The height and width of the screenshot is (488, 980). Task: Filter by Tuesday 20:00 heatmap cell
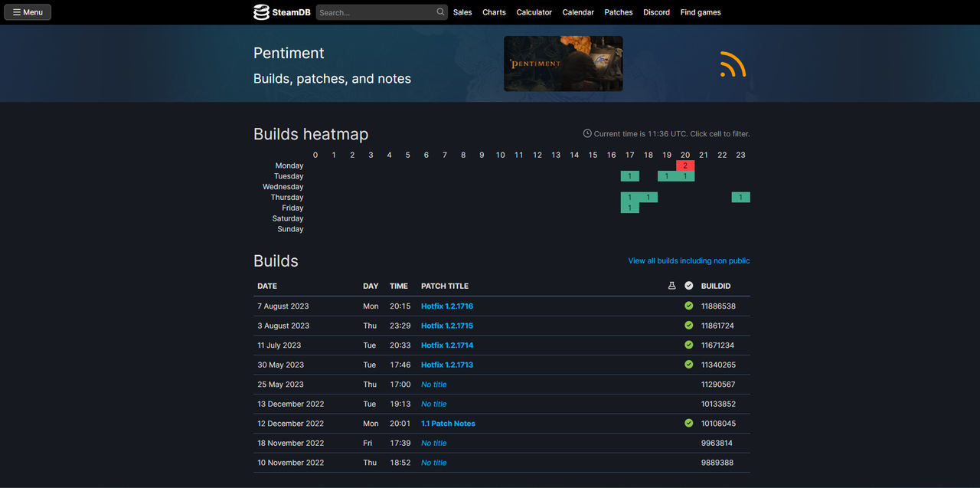click(685, 176)
